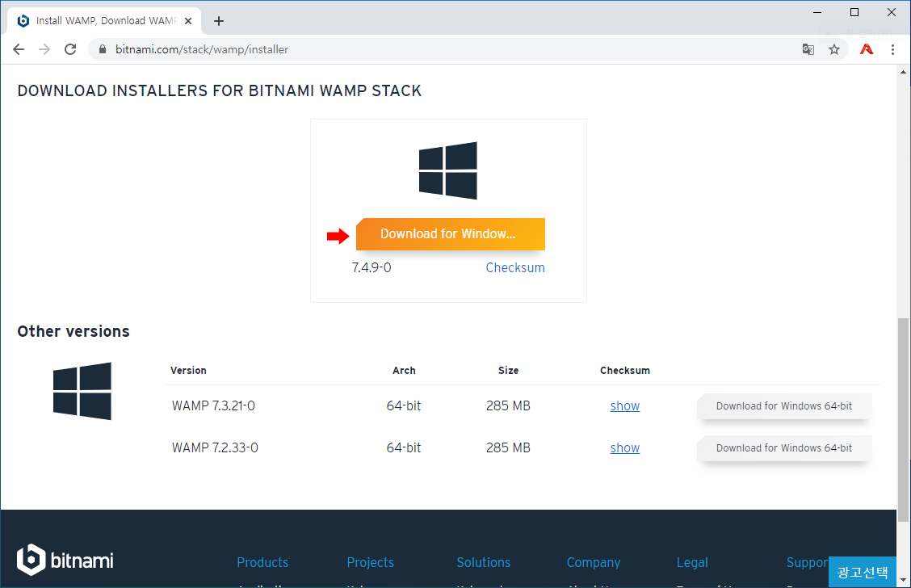The height and width of the screenshot is (588, 911).
Task: Bookmark this page with the star icon
Action: pos(834,49)
